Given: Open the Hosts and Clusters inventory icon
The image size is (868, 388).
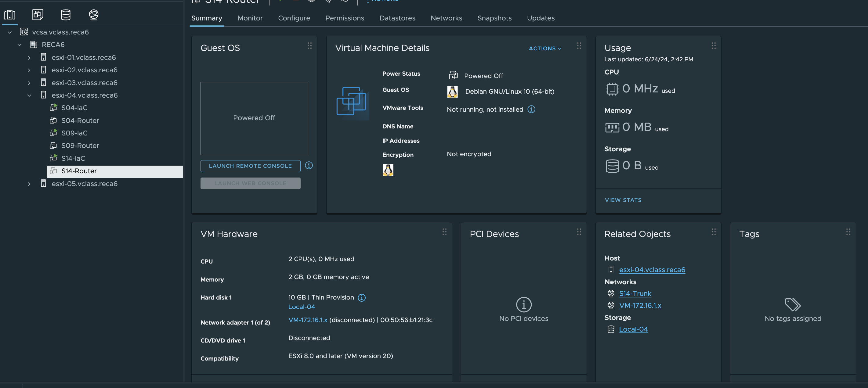Looking at the screenshot, I should pos(10,14).
